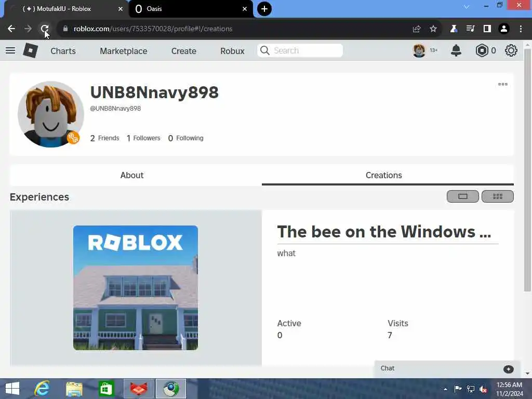Image resolution: width=532 pixels, height=399 pixels.
Task: View site security lock info
Action: [x=65, y=29]
